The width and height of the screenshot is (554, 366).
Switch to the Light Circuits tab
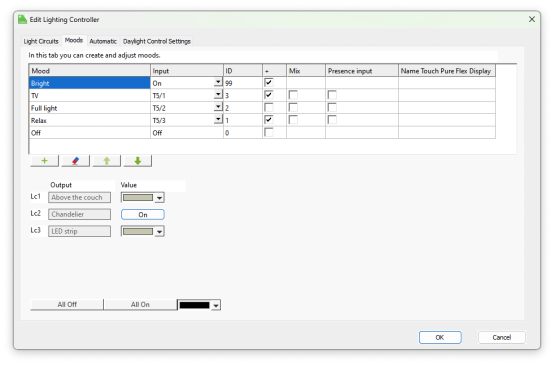(x=41, y=41)
